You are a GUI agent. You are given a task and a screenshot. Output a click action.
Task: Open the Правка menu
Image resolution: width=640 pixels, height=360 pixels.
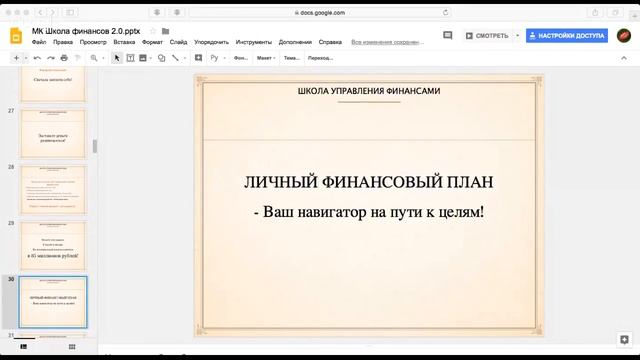coord(63,42)
